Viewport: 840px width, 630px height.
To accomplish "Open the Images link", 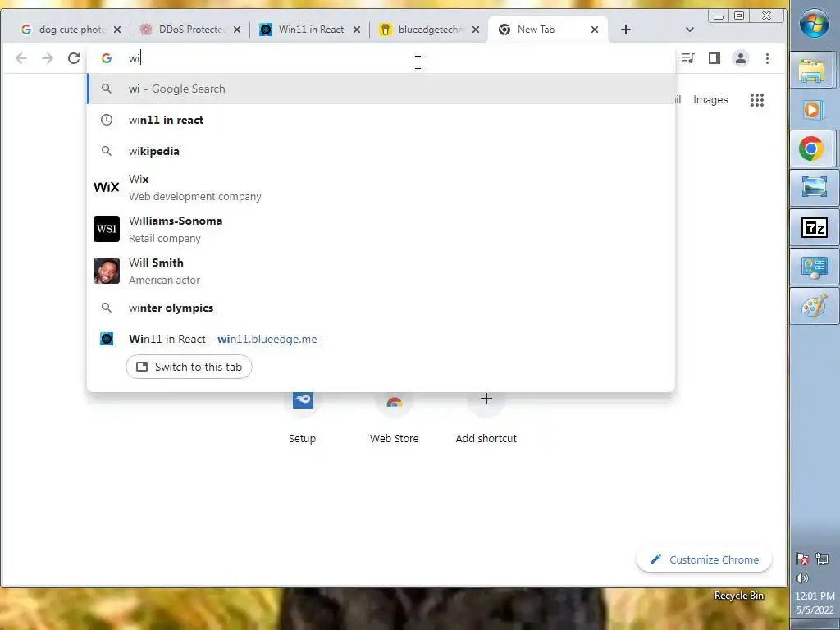I will click(710, 99).
